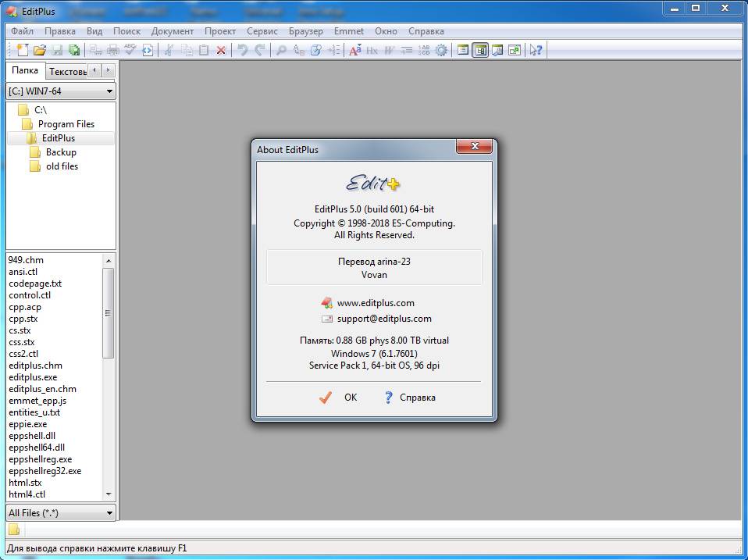This screenshot has height=560, width=748.
Task: Select the old files folder
Action: coord(62,166)
